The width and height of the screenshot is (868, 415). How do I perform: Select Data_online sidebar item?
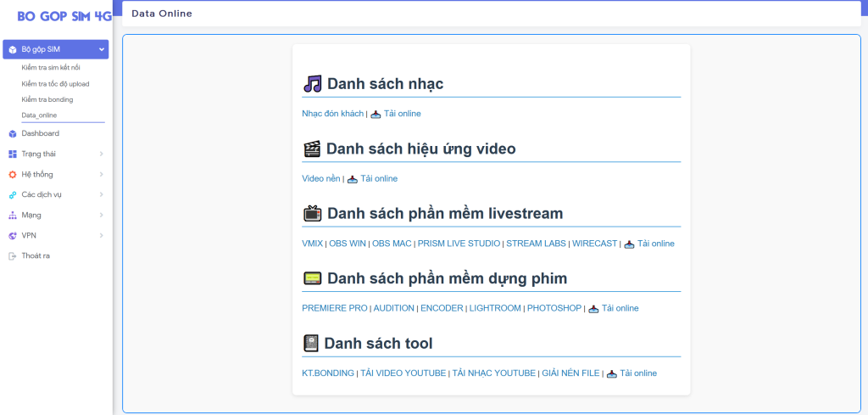coord(39,115)
